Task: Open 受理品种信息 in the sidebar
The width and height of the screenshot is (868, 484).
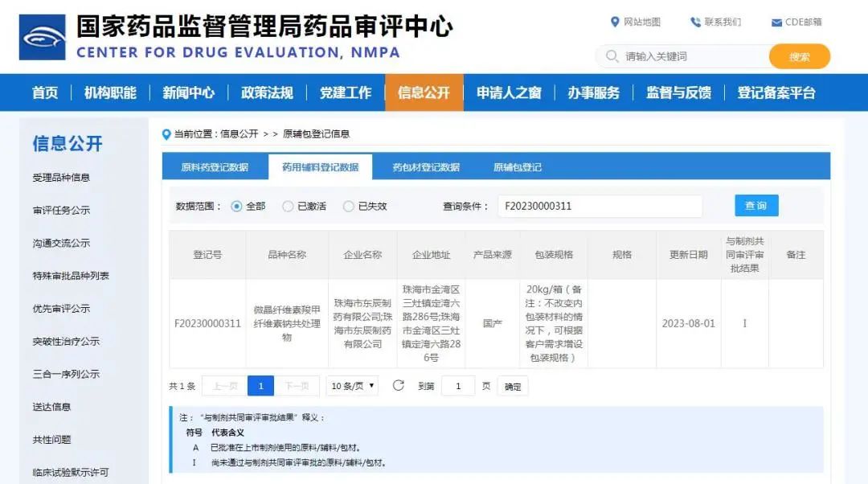Action: [61, 177]
